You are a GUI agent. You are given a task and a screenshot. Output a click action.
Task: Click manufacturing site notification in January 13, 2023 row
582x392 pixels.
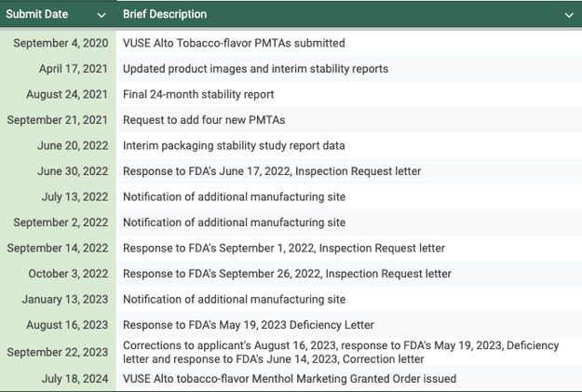(235, 299)
